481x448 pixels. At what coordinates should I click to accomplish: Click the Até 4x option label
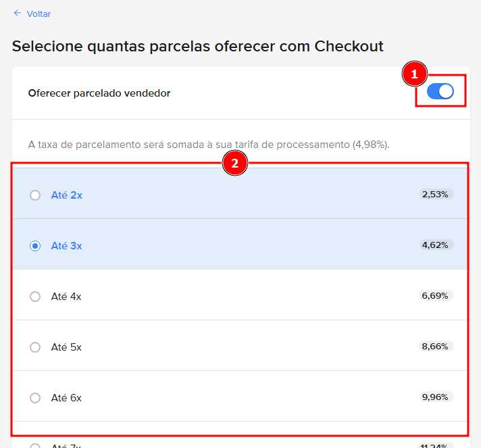(x=66, y=297)
